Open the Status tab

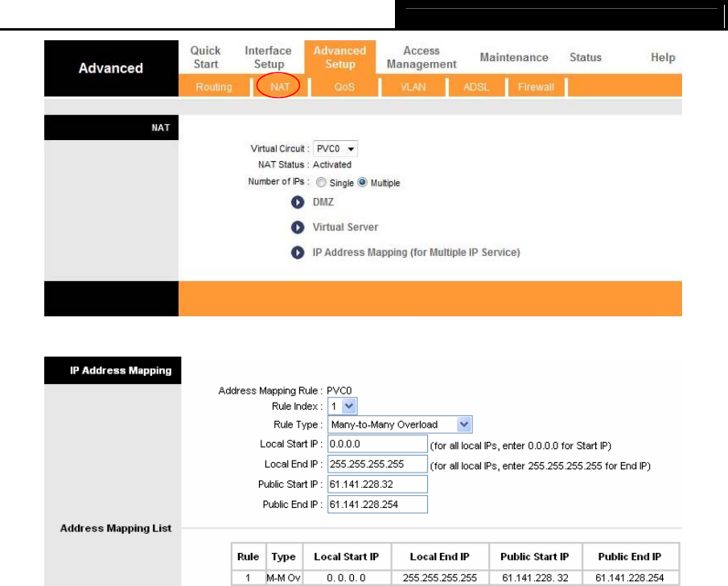(585, 57)
